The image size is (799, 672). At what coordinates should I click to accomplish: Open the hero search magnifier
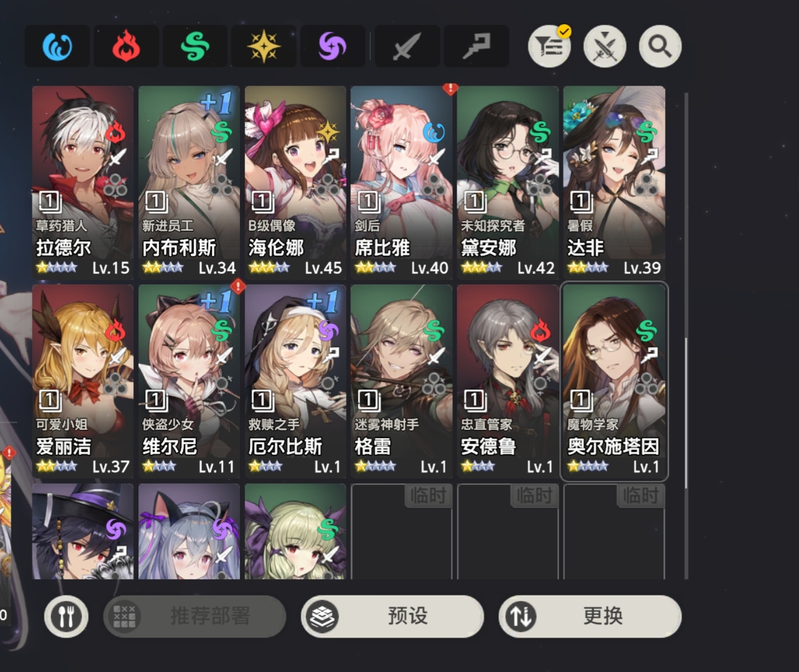[x=660, y=46]
